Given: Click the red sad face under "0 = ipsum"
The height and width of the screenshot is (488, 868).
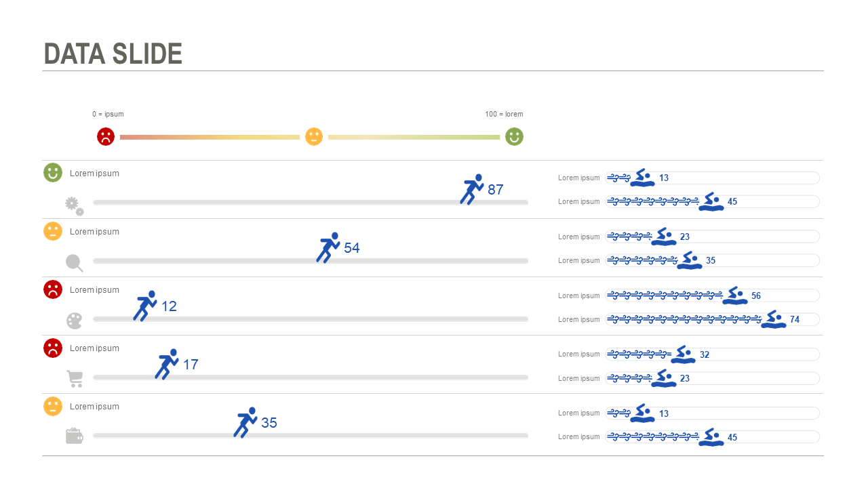Looking at the screenshot, I should (x=106, y=137).
